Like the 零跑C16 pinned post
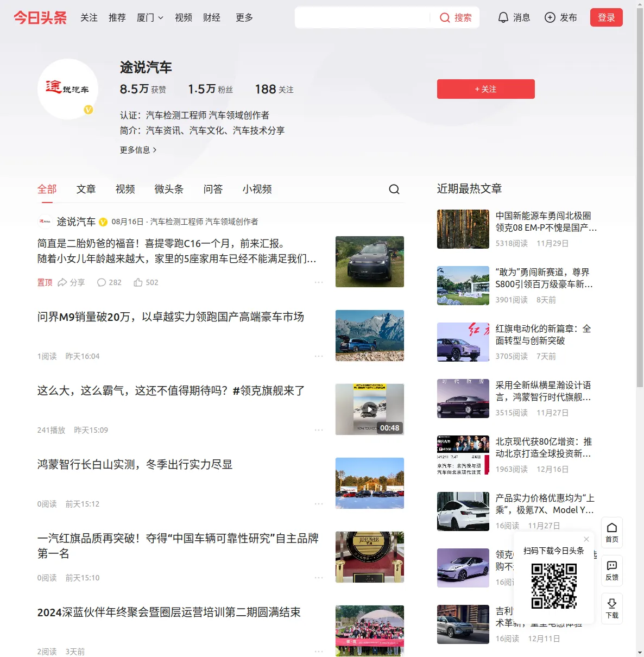Image resolution: width=644 pixels, height=657 pixels. coord(146,282)
